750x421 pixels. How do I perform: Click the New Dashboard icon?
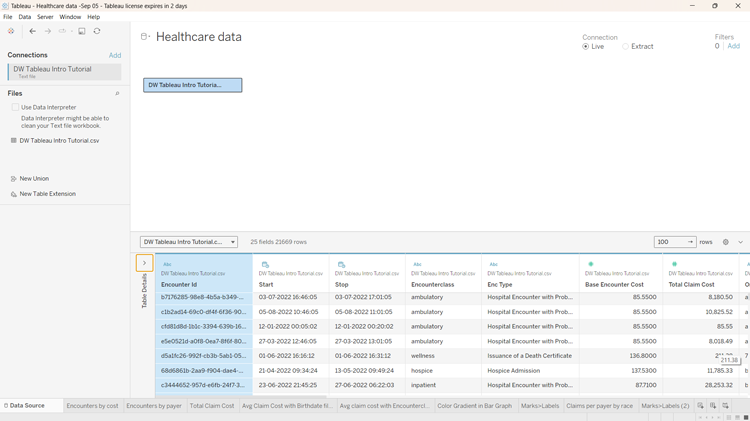[x=713, y=406]
